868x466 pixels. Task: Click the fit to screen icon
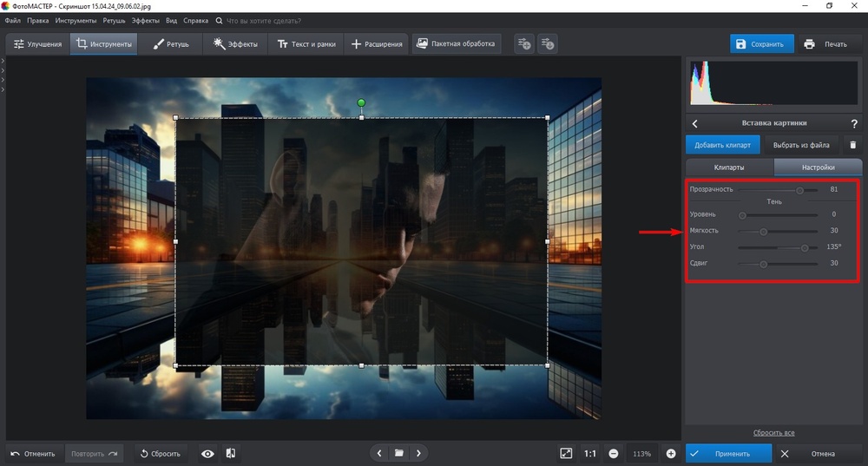click(566, 453)
